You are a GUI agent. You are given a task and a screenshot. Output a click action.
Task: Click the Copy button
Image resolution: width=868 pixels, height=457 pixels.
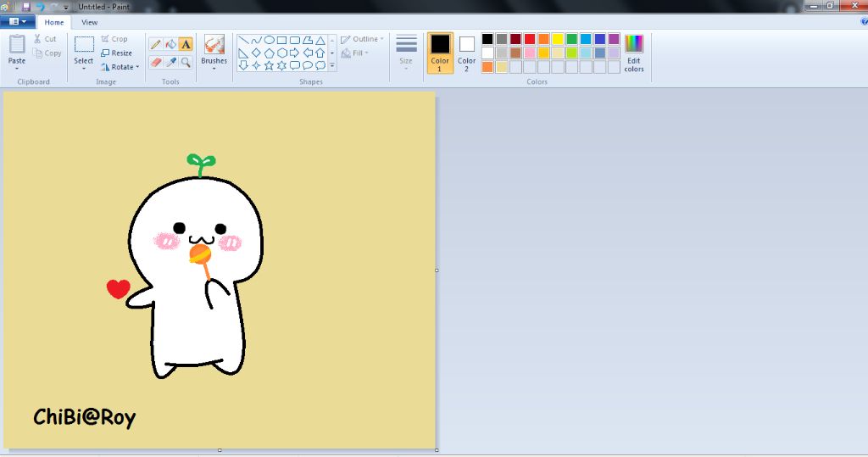click(47, 53)
